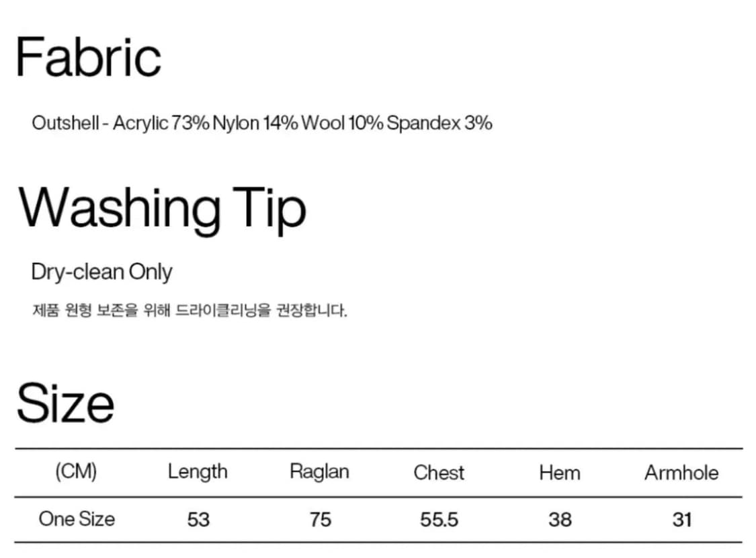Screen dimensions: 756x558
Task: Click the Korean dry-cleaning note
Action: point(190,311)
